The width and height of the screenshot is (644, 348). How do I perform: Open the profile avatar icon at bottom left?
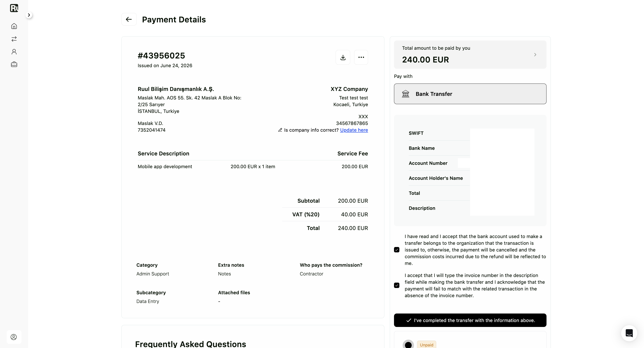coord(14,337)
